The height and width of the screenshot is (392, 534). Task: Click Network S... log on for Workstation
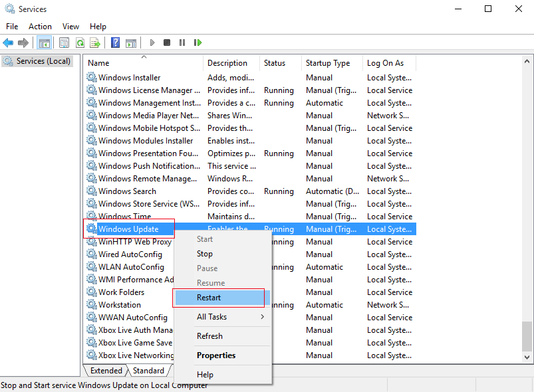tap(388, 304)
